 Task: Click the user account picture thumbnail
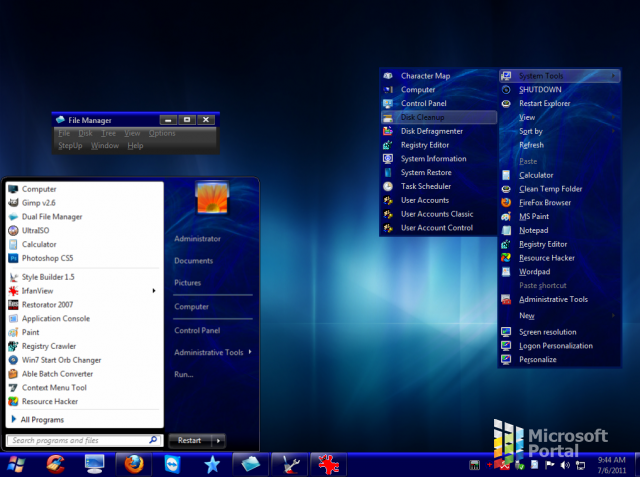(212, 197)
